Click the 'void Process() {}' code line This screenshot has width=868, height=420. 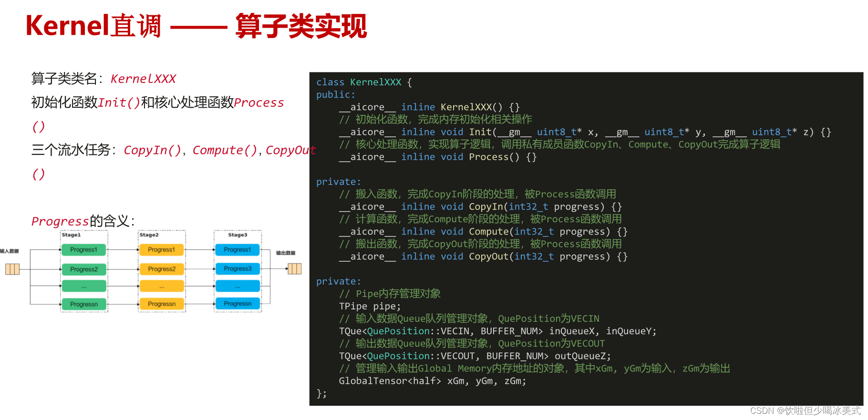[x=438, y=157]
